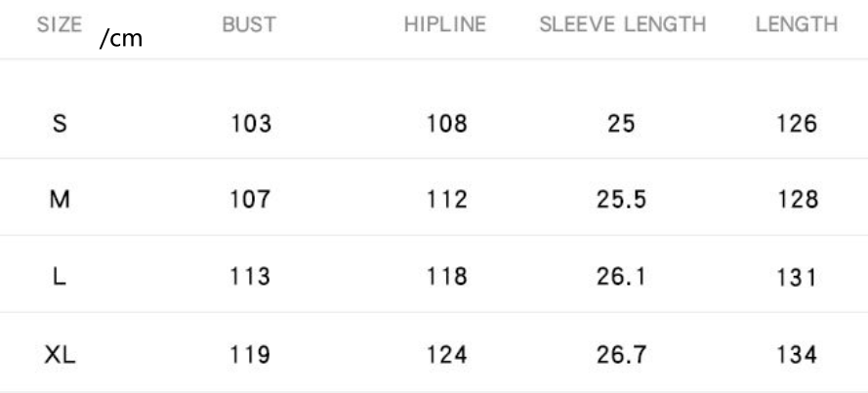Click bust value 119 for size XL
868x393 pixels.
pyautogui.click(x=250, y=353)
